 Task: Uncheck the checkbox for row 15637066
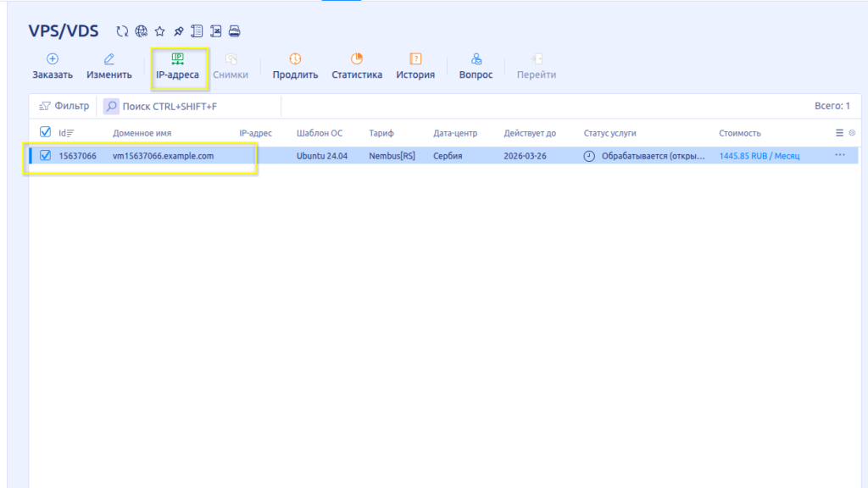pos(46,156)
